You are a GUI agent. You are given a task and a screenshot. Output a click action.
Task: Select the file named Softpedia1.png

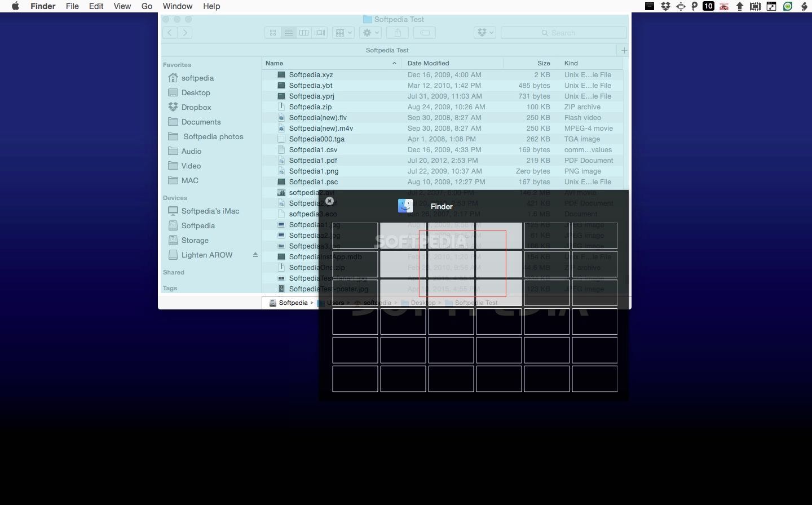click(x=314, y=171)
